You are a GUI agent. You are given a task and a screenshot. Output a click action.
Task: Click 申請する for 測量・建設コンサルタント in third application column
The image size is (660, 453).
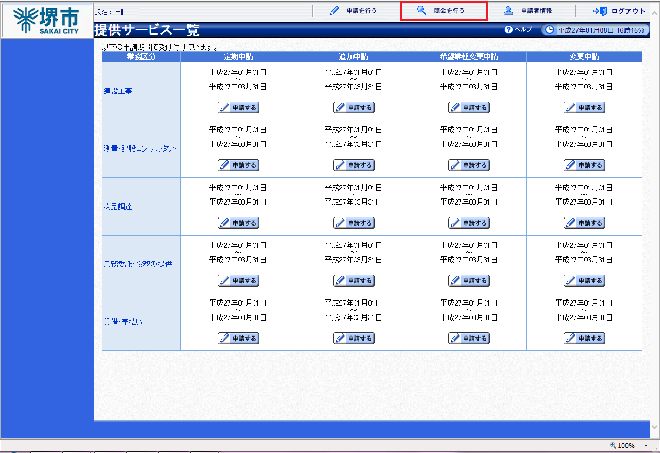[469, 165]
